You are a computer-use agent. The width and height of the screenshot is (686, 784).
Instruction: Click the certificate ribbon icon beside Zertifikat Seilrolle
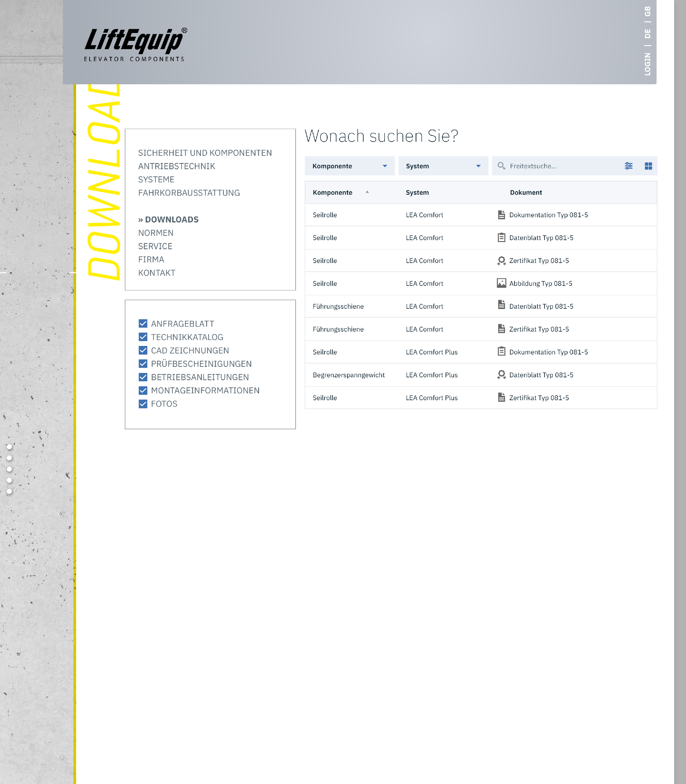coord(501,261)
